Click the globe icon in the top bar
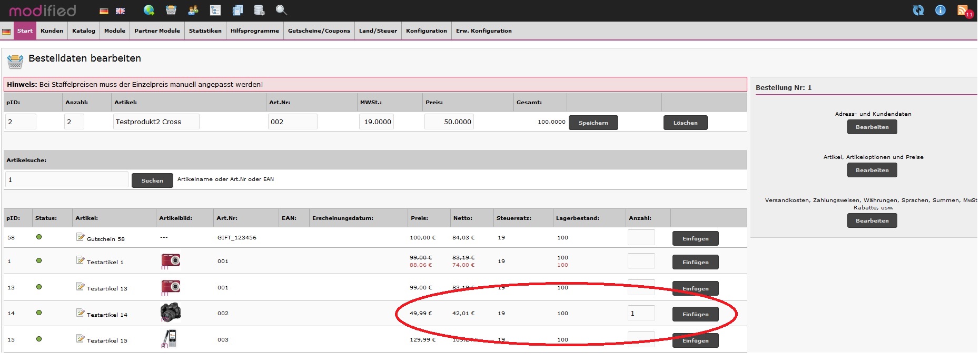 tap(149, 10)
